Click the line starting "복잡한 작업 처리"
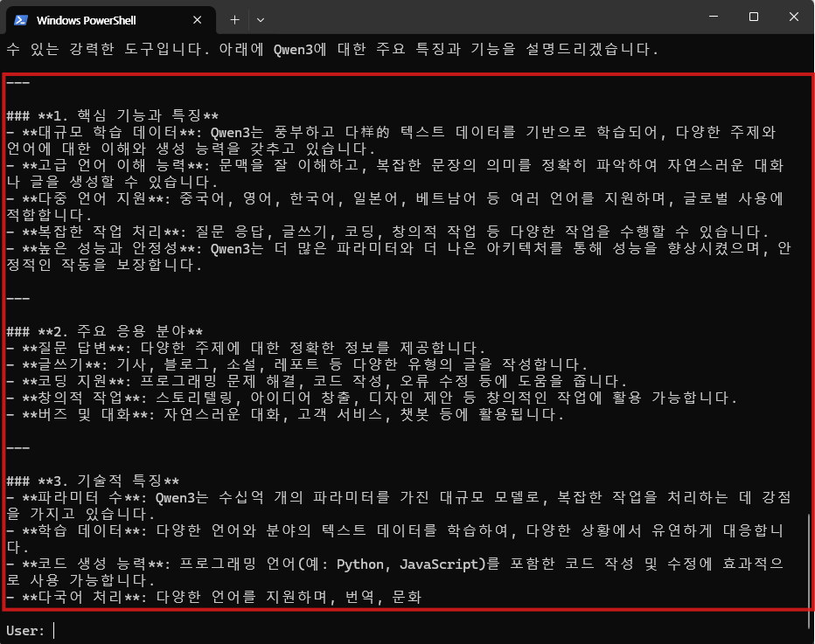The image size is (815, 644). (x=387, y=232)
